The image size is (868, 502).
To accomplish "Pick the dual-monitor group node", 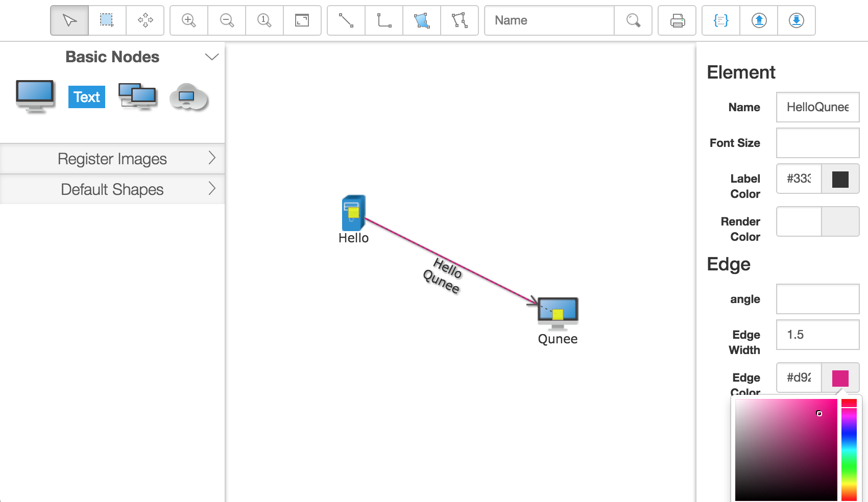I will pyautogui.click(x=138, y=96).
